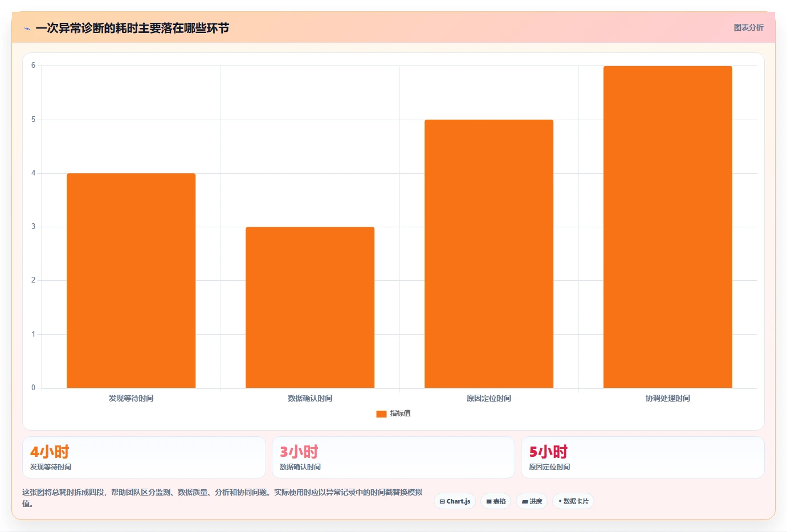
Task: Click the lightning icon beside the chart title
Action: tap(27, 28)
